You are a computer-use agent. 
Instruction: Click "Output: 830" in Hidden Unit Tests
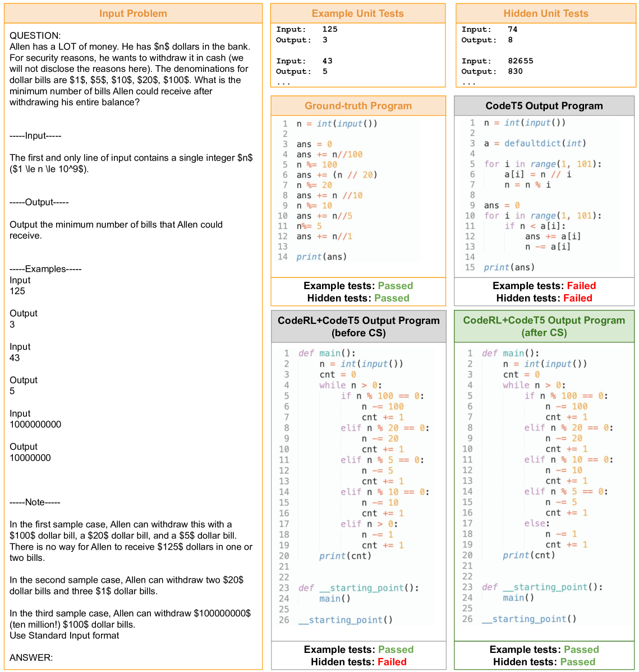492,71
